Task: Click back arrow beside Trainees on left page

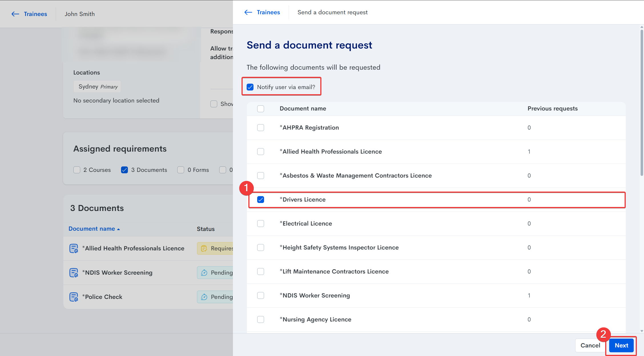Action: click(15, 14)
